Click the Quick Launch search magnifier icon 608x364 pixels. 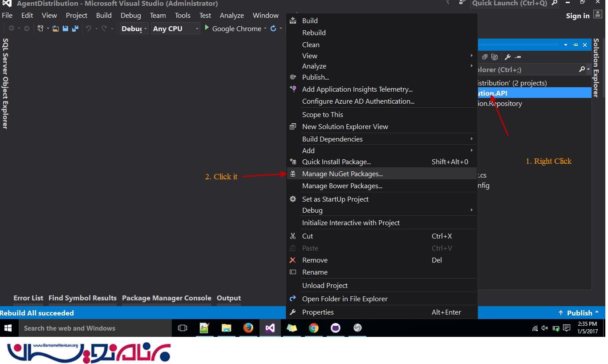(555, 3)
